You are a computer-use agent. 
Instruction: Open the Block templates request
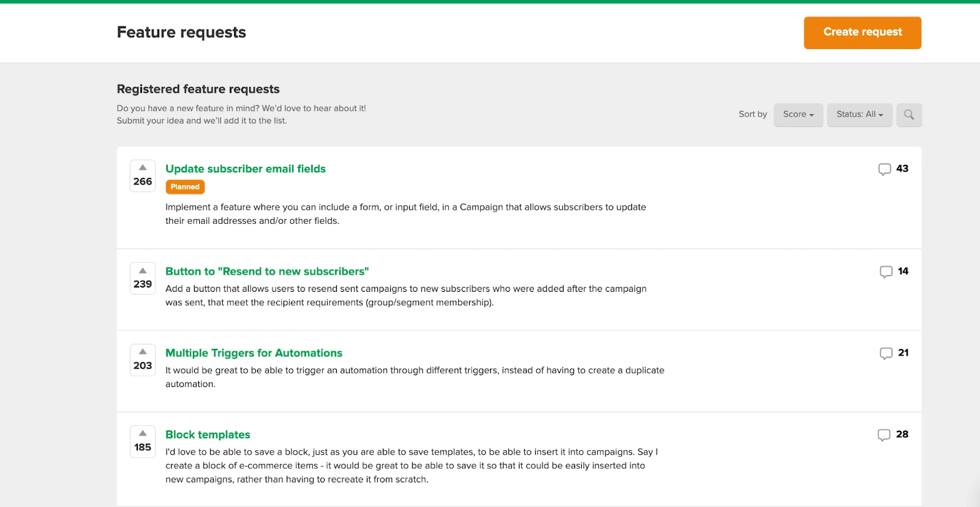208,435
